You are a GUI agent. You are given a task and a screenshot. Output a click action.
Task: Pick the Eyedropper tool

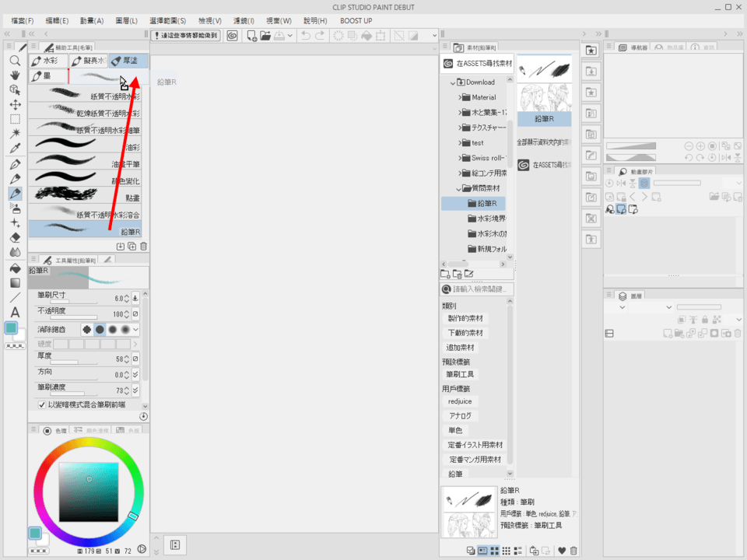click(15, 149)
